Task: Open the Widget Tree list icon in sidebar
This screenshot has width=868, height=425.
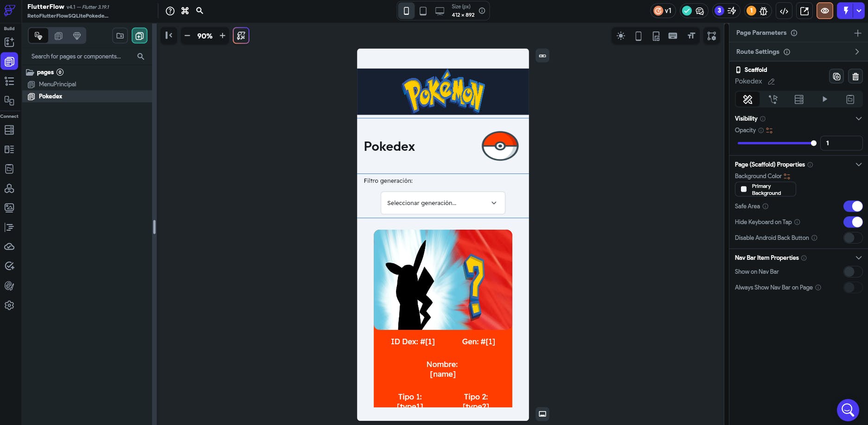Action: click(x=9, y=81)
